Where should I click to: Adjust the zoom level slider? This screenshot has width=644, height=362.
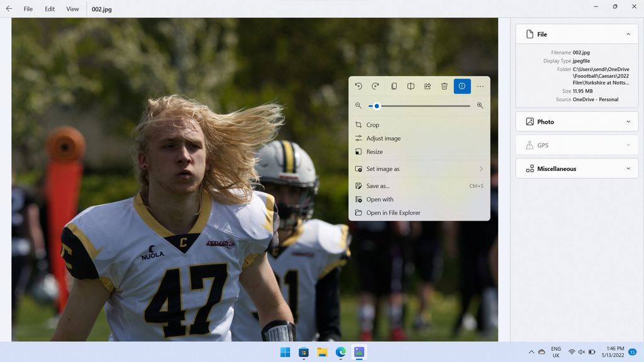pyautogui.click(x=377, y=106)
